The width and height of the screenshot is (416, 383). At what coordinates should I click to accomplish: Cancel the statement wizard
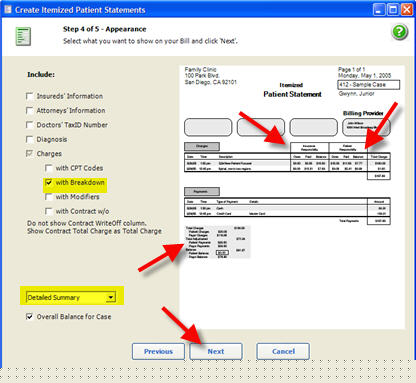(x=283, y=351)
